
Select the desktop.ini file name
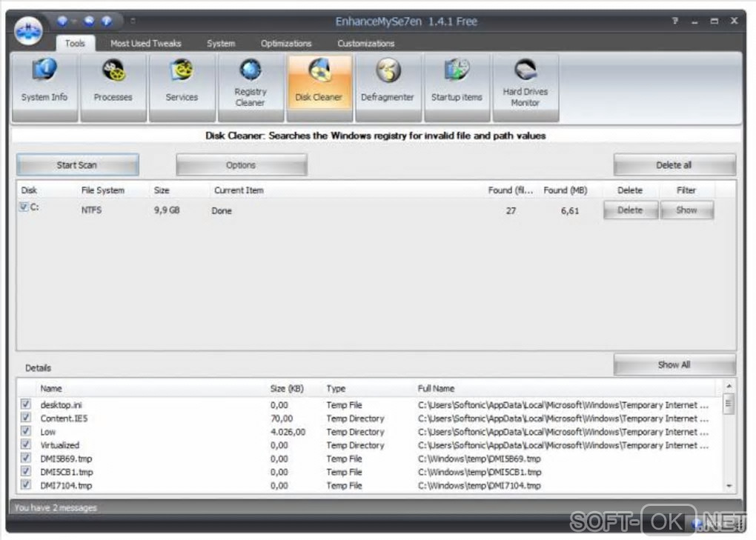62,404
